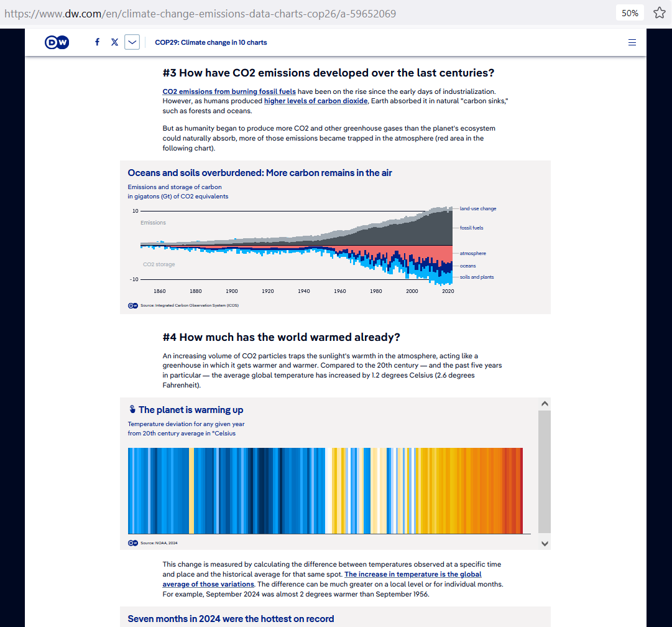Viewport: 672px width, 627px height.
Task: Expand the more sharing options chevron
Action: coord(132,42)
